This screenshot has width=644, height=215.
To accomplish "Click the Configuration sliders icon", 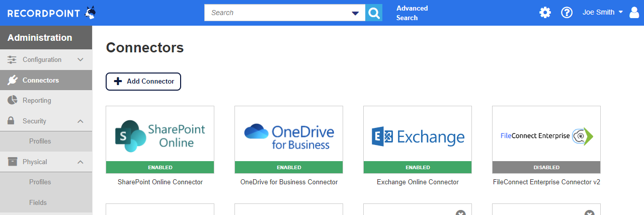I will click(12, 60).
